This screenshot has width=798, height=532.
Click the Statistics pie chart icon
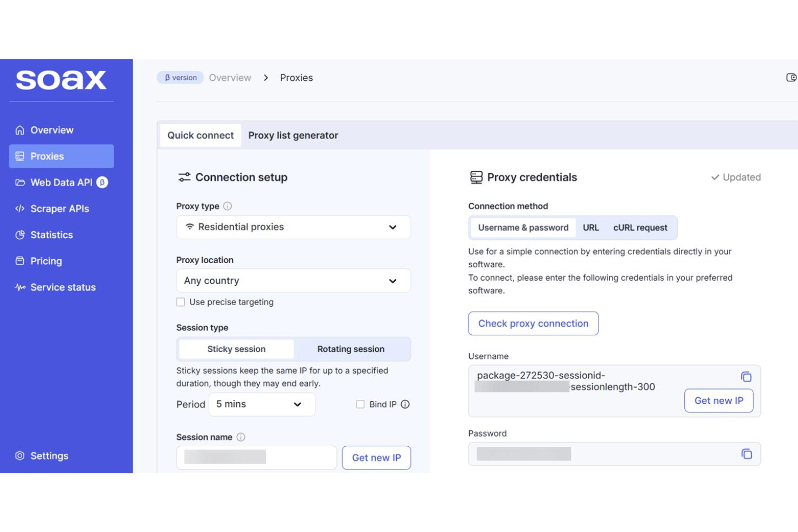click(x=20, y=235)
